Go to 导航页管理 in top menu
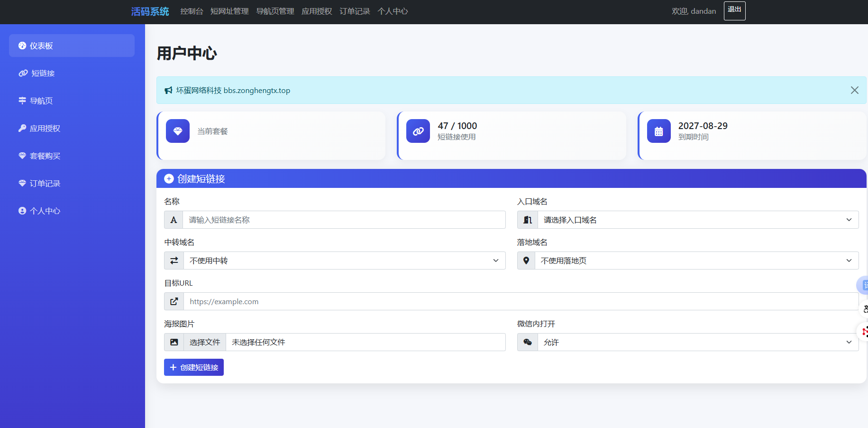The width and height of the screenshot is (868, 428). (x=275, y=11)
